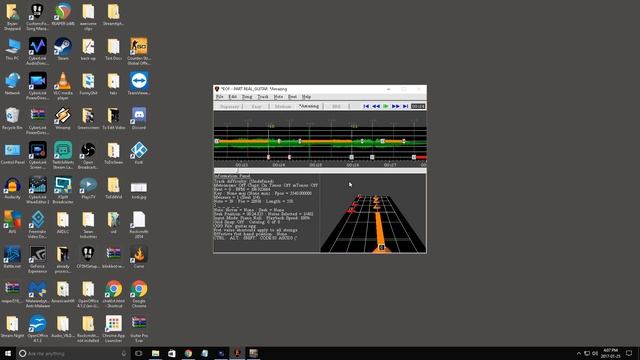Launch Malwarebytes Anti-Malware shortcut
The width and height of the screenshot is (640, 360).
[37, 294]
